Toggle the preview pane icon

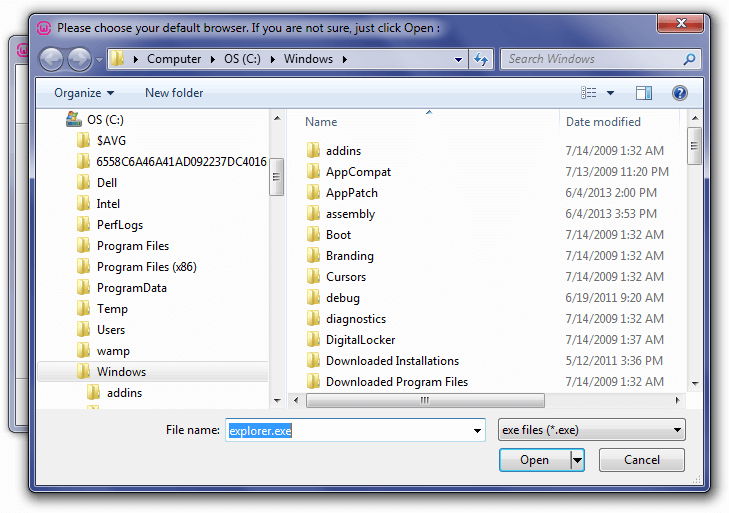(643, 93)
